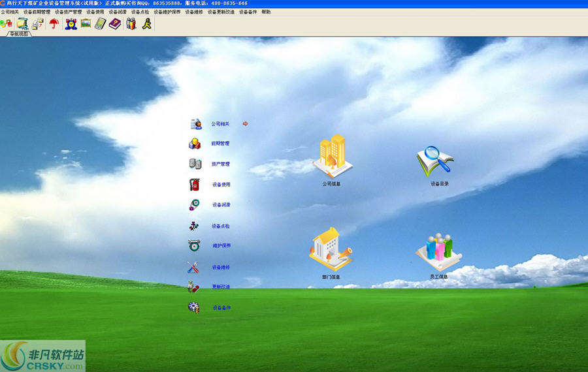Click the machine icon beside 更新改造
Image resolution: width=588 pixels, height=372 pixels.
click(x=193, y=287)
